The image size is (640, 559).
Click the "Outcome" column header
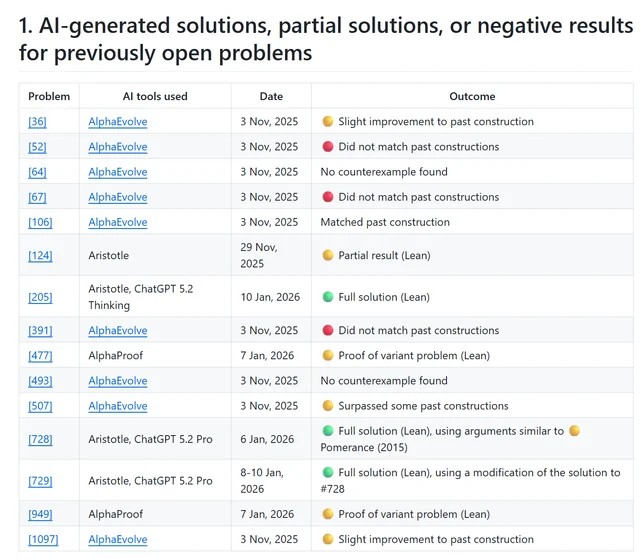[472, 96]
